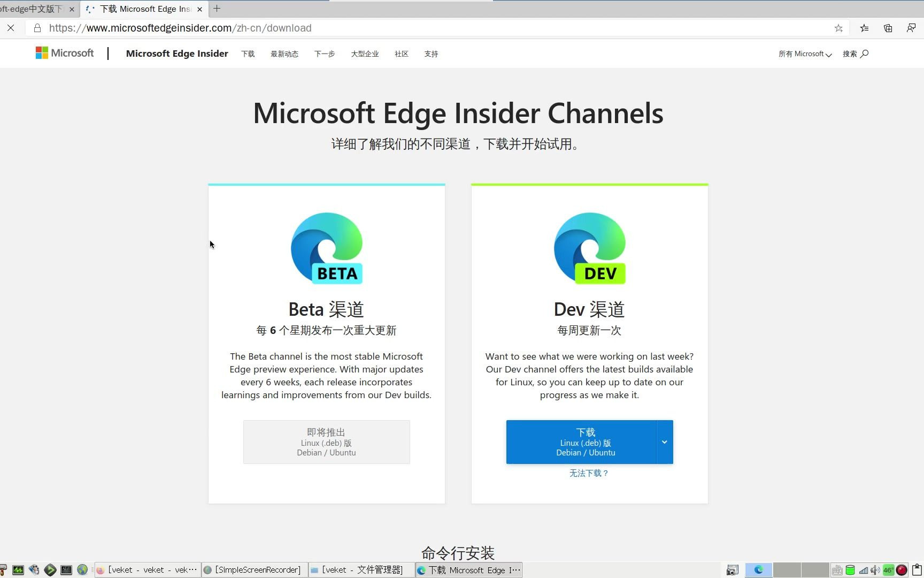Open the Collections panel
The width and height of the screenshot is (924, 578).
[x=888, y=28]
